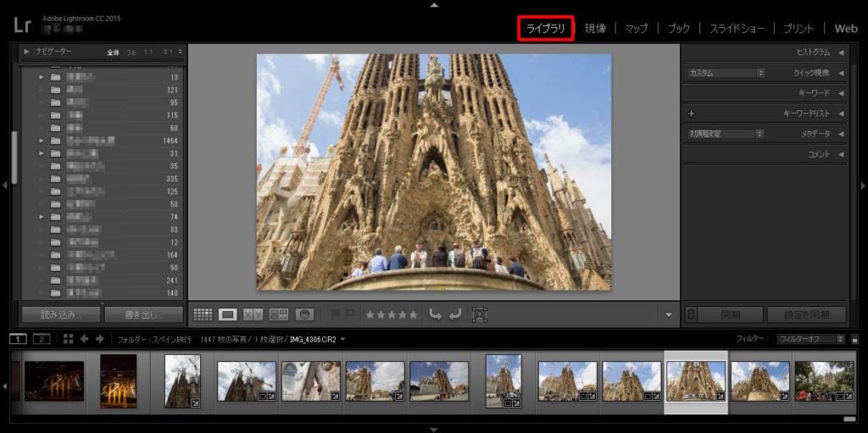
Task: Select the Loupe view icon
Action: 227,314
